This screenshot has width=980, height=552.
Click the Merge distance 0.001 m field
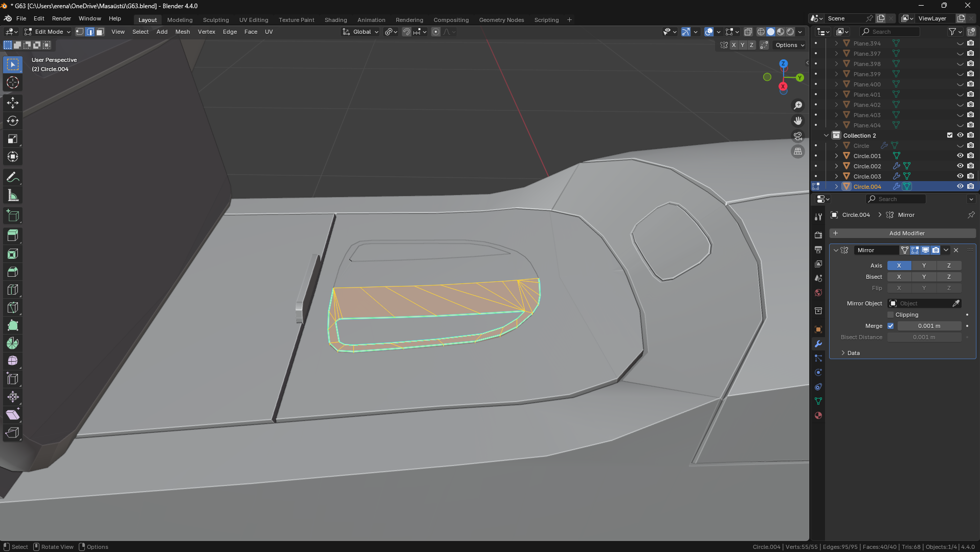pyautogui.click(x=929, y=326)
